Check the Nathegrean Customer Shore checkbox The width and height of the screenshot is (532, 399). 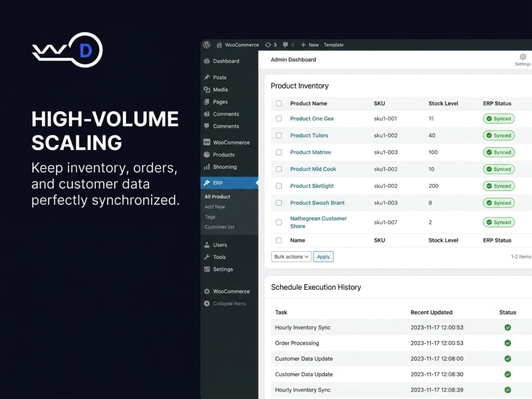(279, 222)
